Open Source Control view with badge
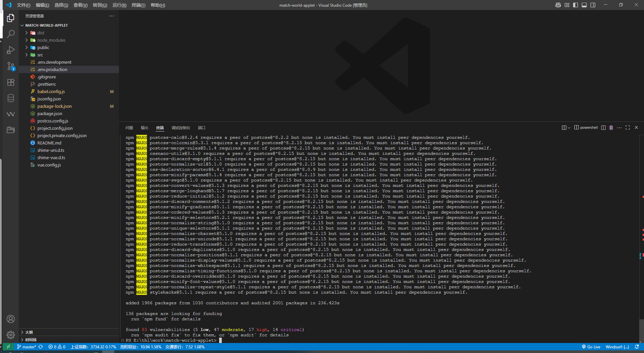The width and height of the screenshot is (644, 353). 11,66
